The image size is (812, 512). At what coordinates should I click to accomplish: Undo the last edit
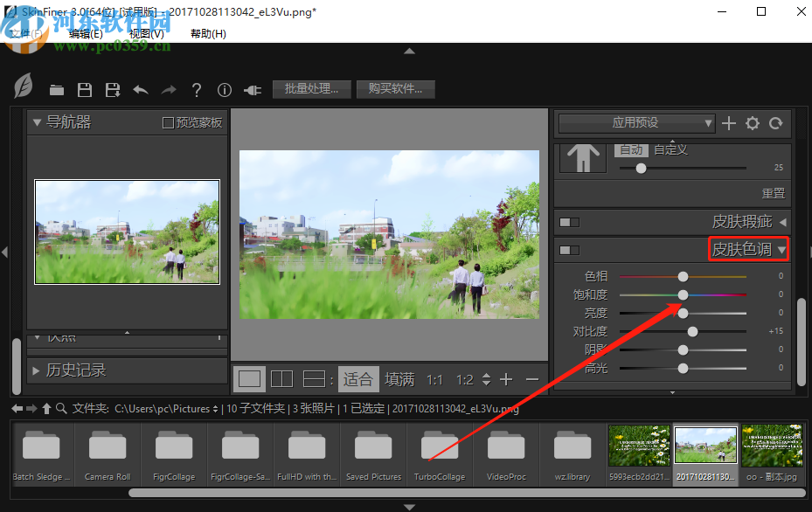(x=141, y=90)
